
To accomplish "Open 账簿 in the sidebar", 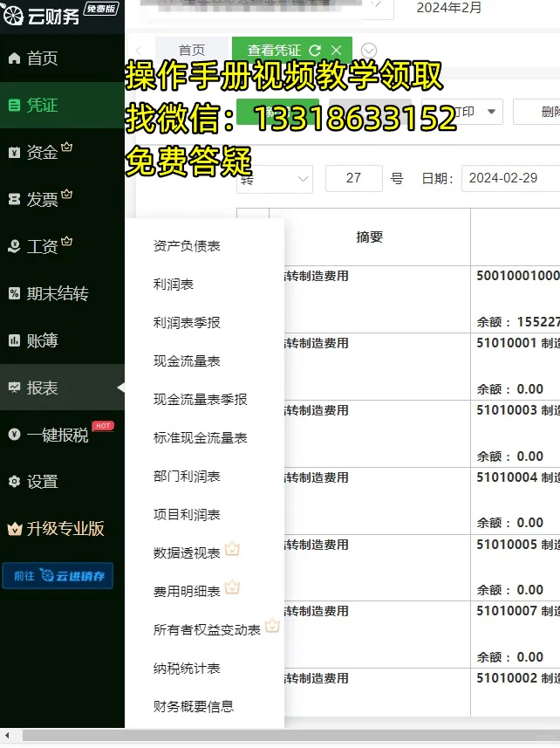I will pyautogui.click(x=62, y=340).
